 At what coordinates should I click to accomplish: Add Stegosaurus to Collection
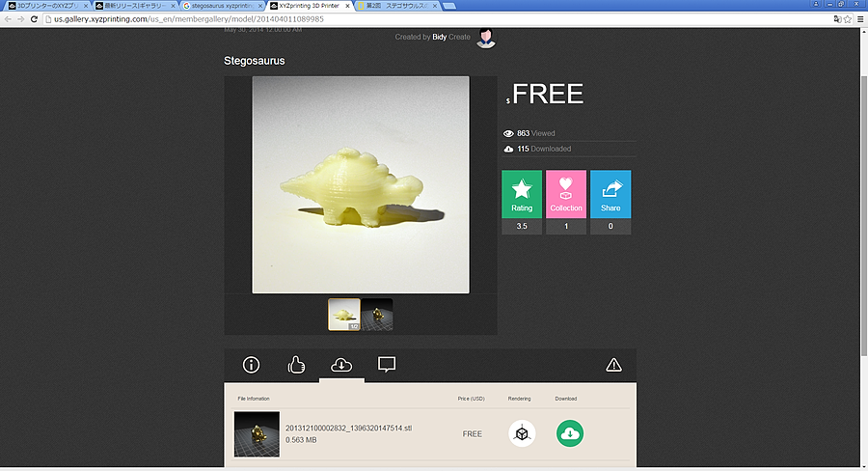tap(566, 194)
